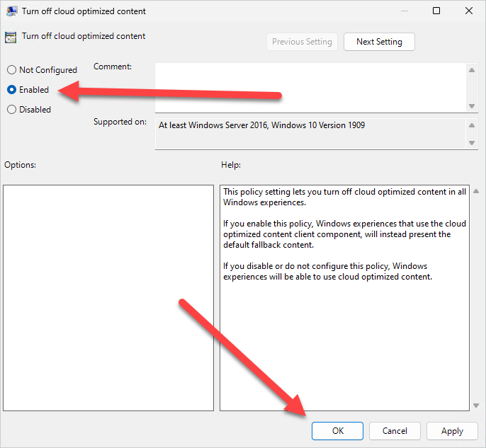This screenshot has width=486, height=448.
Task: Click the Comment box scroll up arrow
Action: pos(473,69)
